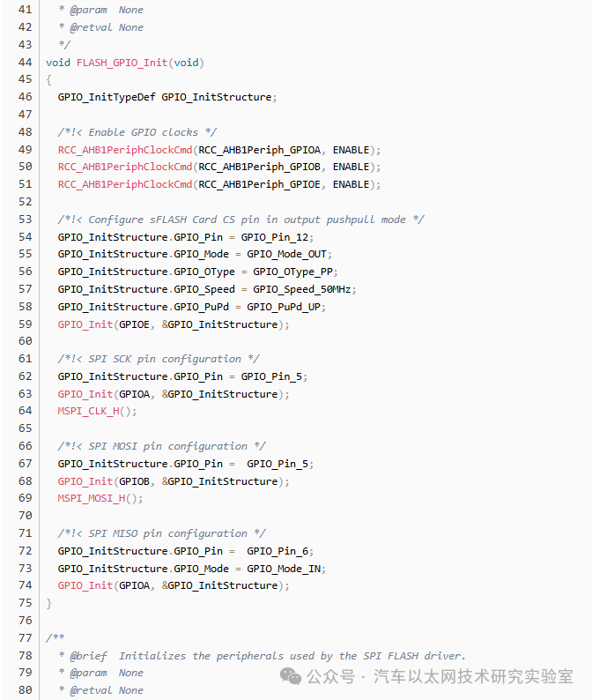Click GPIO_Init call with GPIOB on line 68

[174, 481]
